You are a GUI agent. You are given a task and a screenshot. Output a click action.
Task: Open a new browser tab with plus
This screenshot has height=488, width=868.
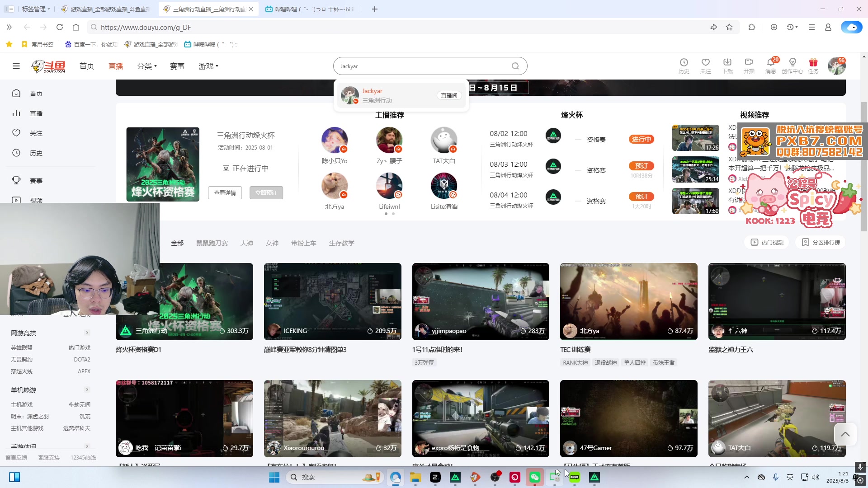pyautogui.click(x=375, y=9)
